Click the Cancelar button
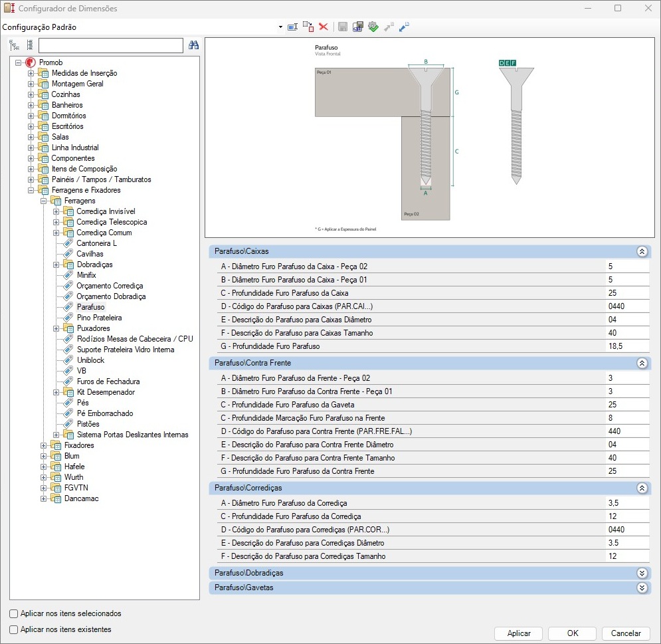 click(626, 633)
